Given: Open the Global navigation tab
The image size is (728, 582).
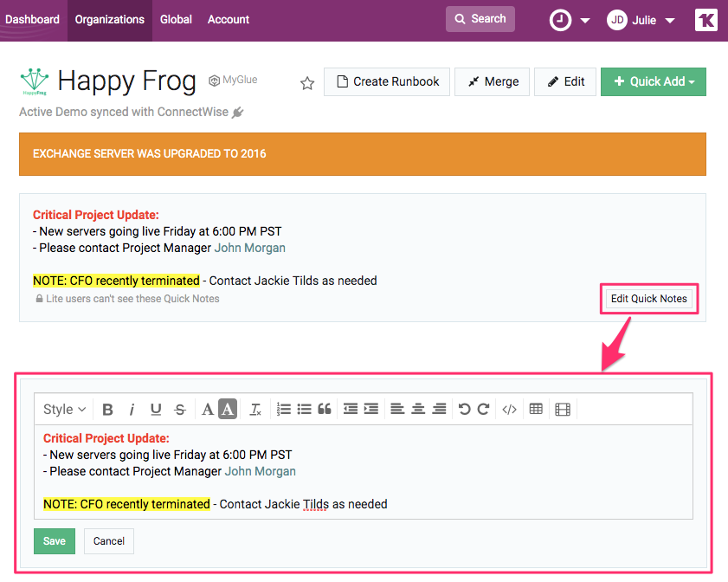Looking at the screenshot, I should tap(176, 19).
